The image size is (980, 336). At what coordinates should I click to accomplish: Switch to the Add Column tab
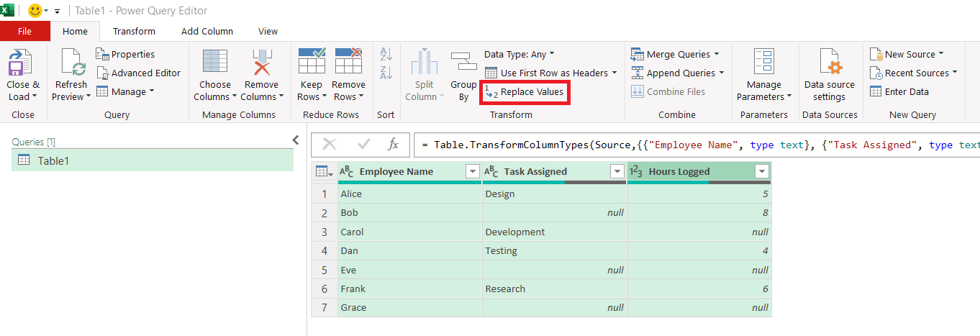[207, 31]
